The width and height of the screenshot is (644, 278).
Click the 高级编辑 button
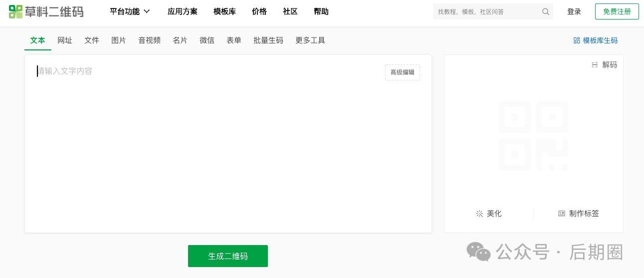(403, 72)
